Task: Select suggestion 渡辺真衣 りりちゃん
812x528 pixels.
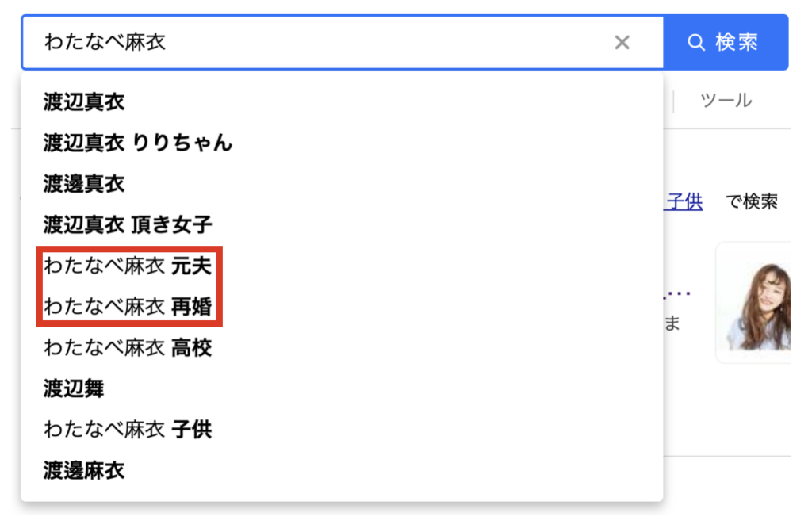Action: (342, 143)
